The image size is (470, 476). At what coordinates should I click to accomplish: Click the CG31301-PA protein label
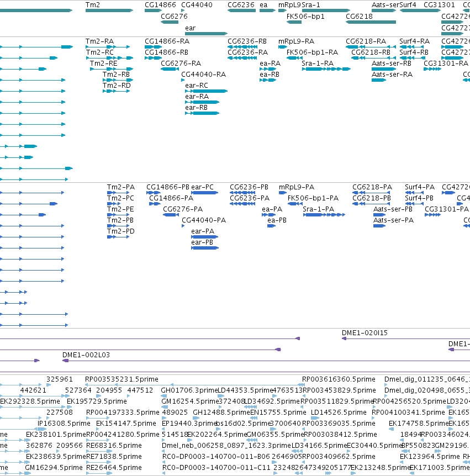447,209
